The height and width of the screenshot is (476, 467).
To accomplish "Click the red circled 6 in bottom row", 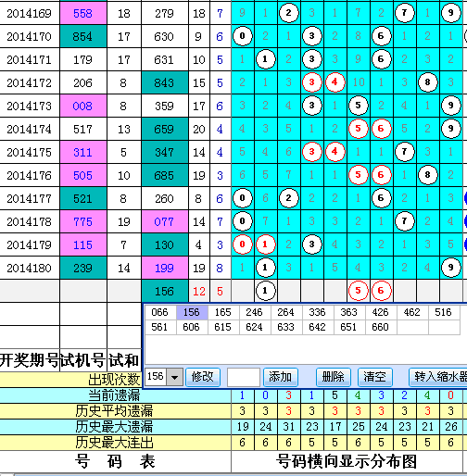I will point(381,291).
